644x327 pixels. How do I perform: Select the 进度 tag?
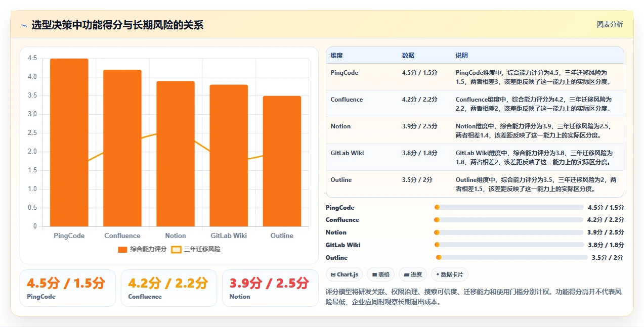click(x=413, y=274)
